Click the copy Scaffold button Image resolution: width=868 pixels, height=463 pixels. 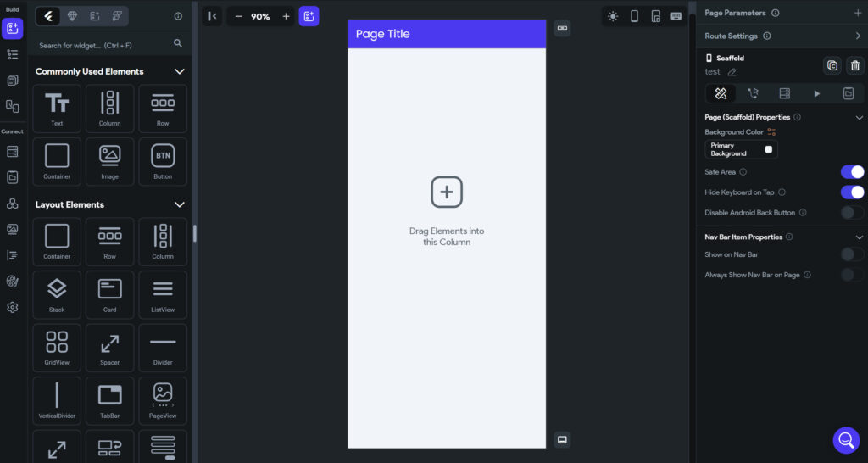tap(832, 65)
